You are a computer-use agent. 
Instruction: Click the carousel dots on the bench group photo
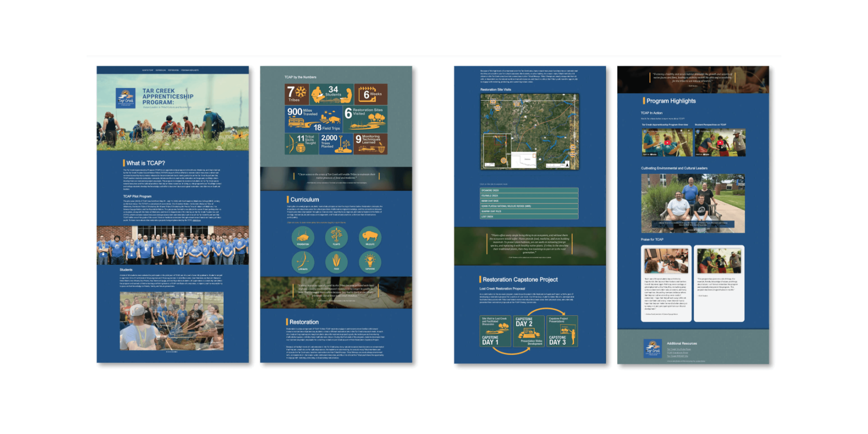693,230
